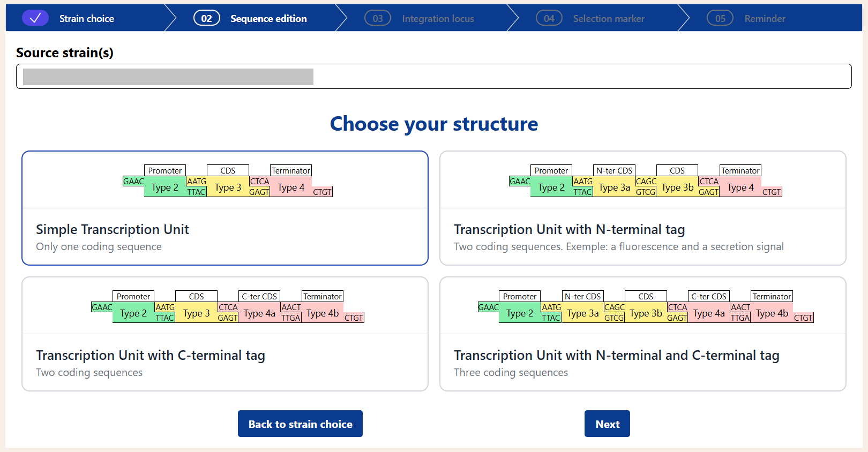
Task: Click the CDS Type 3b block with CAGC overhang
Action: click(x=677, y=187)
